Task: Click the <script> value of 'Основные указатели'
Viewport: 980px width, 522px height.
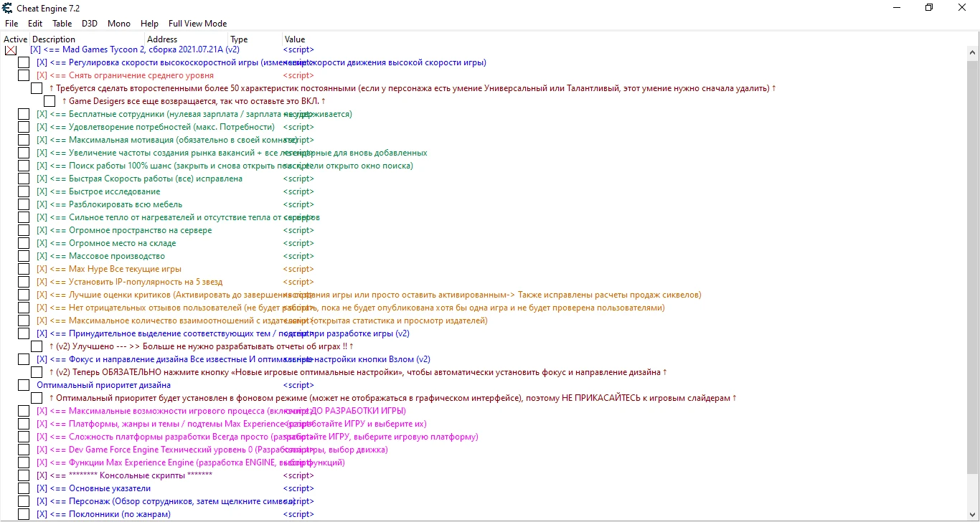Action: [298, 489]
